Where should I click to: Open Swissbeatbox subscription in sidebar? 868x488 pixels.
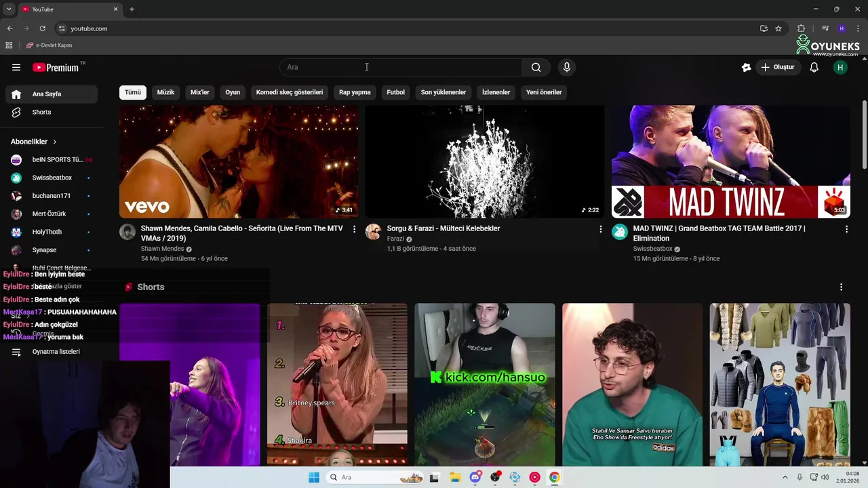click(x=52, y=178)
